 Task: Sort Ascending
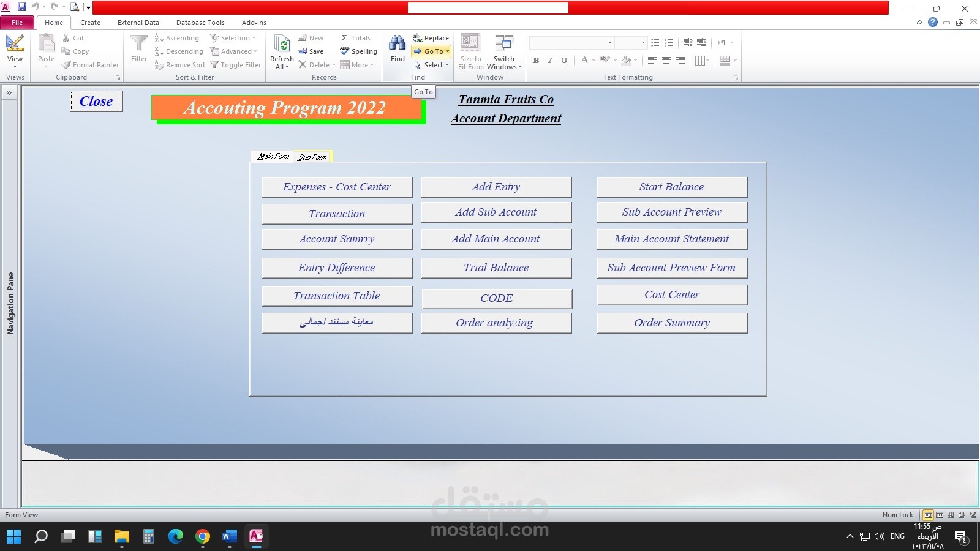coord(177,38)
